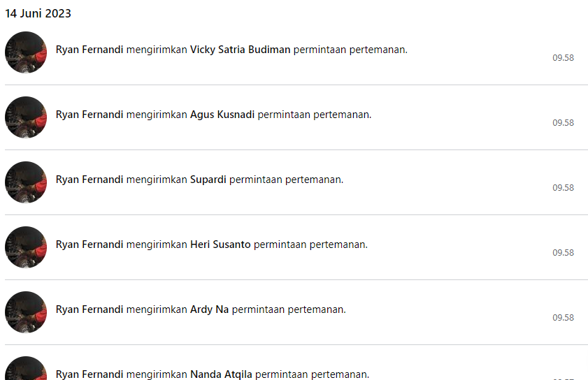Open Ardy Na's profile link
Screen dimensions: 588x380
tap(209, 309)
